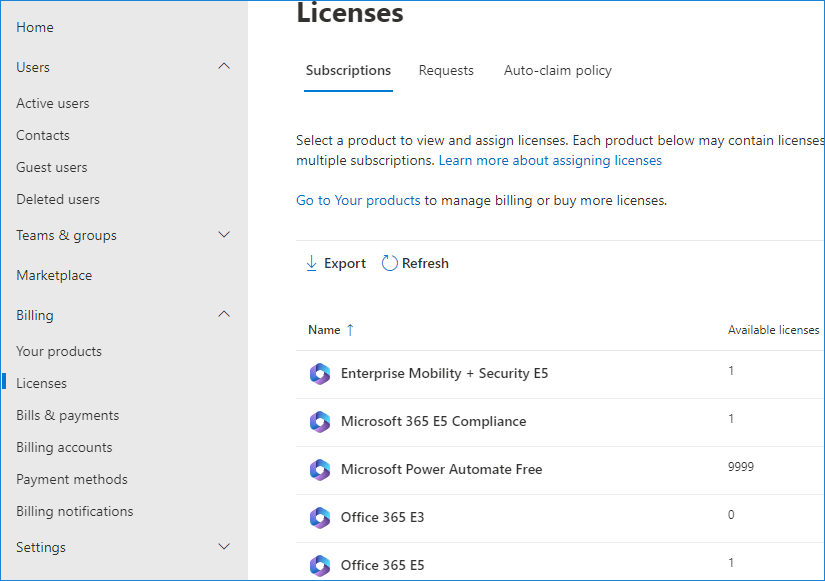Image resolution: width=825 pixels, height=581 pixels.
Task: Click the Licenses page heading
Action: tap(350, 13)
